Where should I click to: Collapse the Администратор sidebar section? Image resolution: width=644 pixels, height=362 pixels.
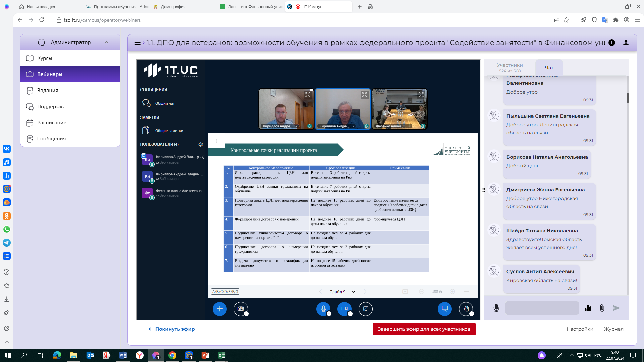point(106,42)
